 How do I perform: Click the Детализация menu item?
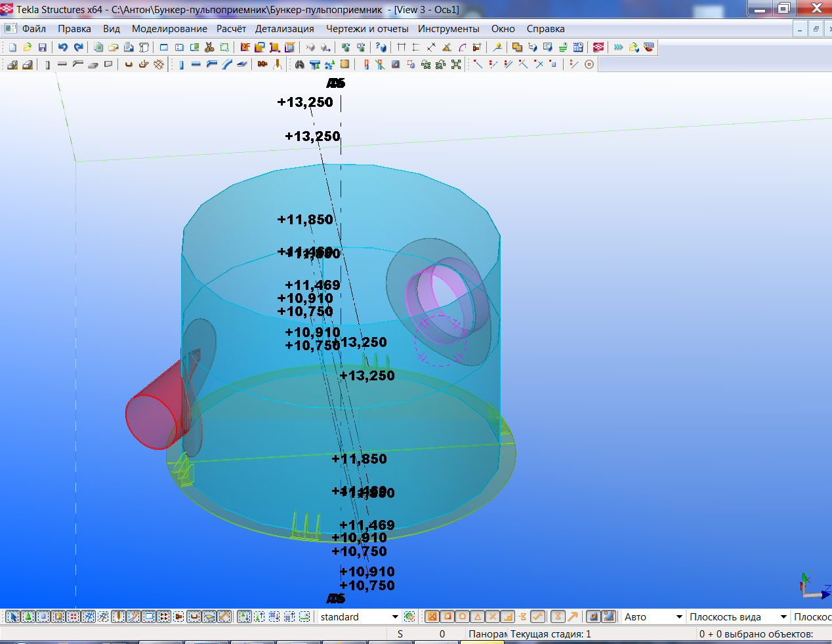coord(284,29)
